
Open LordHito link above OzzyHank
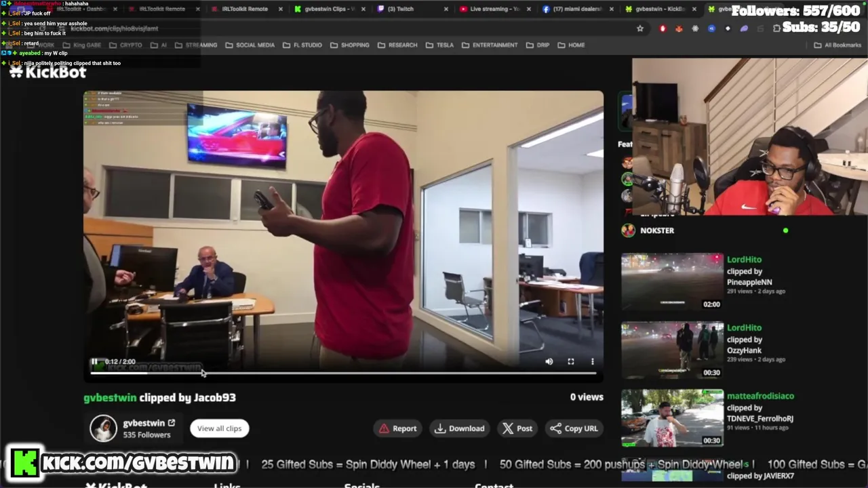[744, 328]
